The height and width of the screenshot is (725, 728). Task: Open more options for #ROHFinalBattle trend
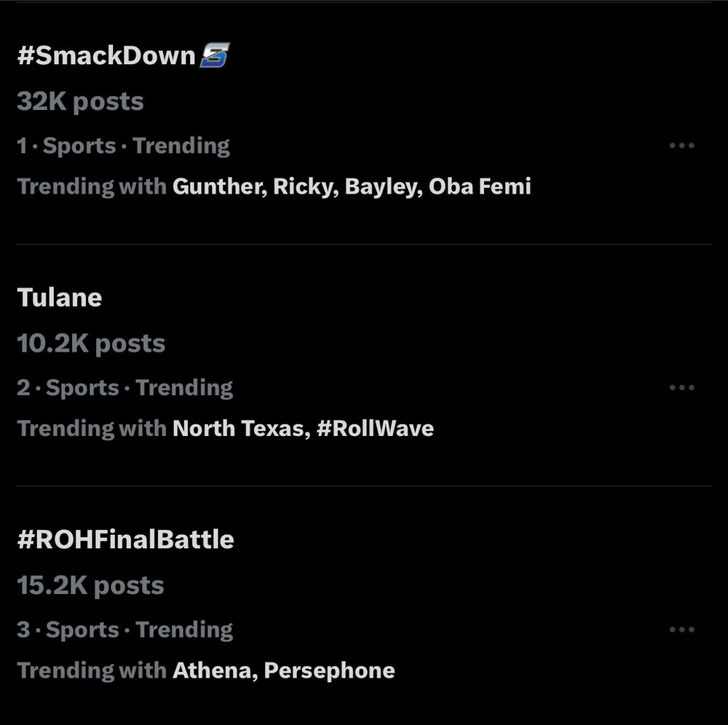681,630
